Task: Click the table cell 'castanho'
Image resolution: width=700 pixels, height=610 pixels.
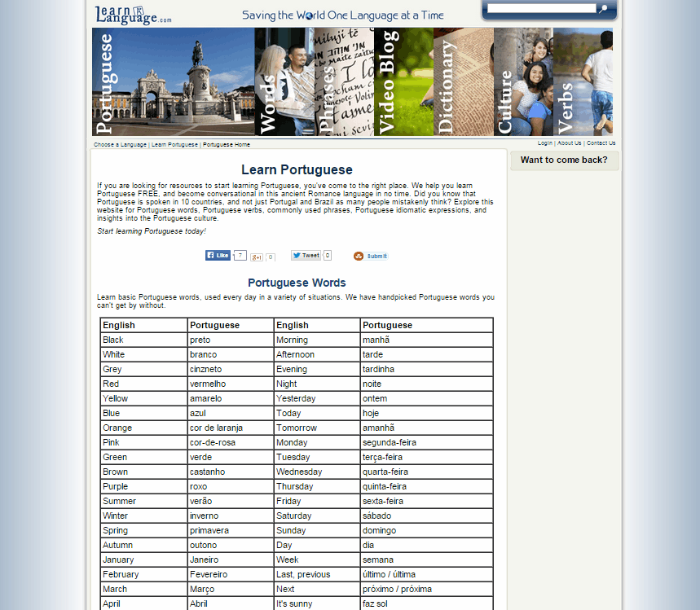Action: (231, 472)
